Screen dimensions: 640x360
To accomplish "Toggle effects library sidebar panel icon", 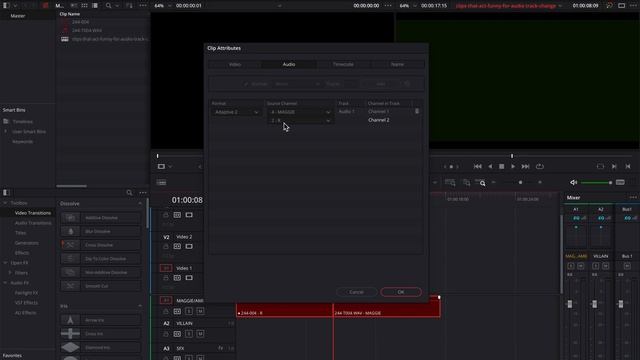I will coord(6,193).
